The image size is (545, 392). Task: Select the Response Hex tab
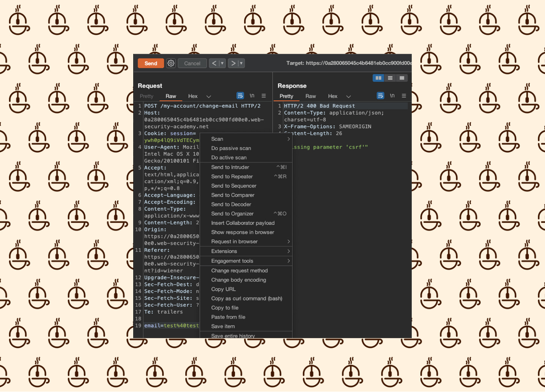332,96
